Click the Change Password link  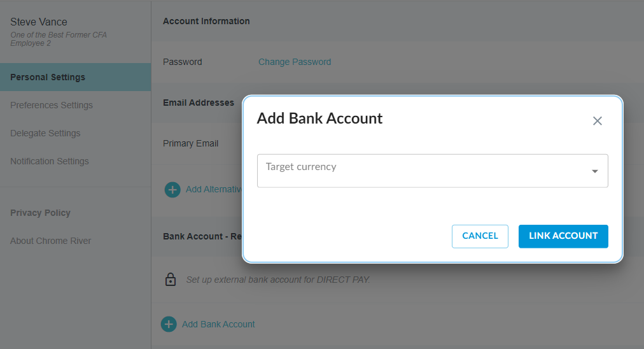pos(295,62)
